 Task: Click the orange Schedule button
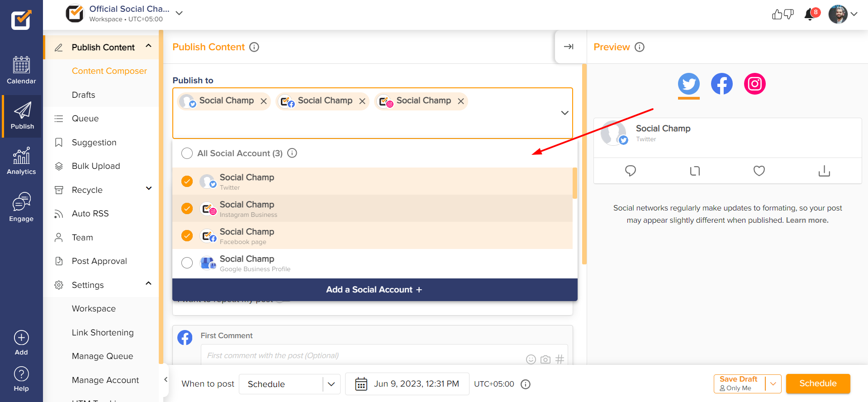coord(818,383)
